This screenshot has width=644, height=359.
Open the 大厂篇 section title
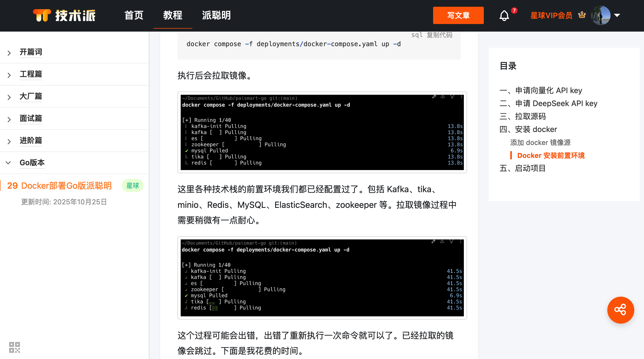click(31, 96)
